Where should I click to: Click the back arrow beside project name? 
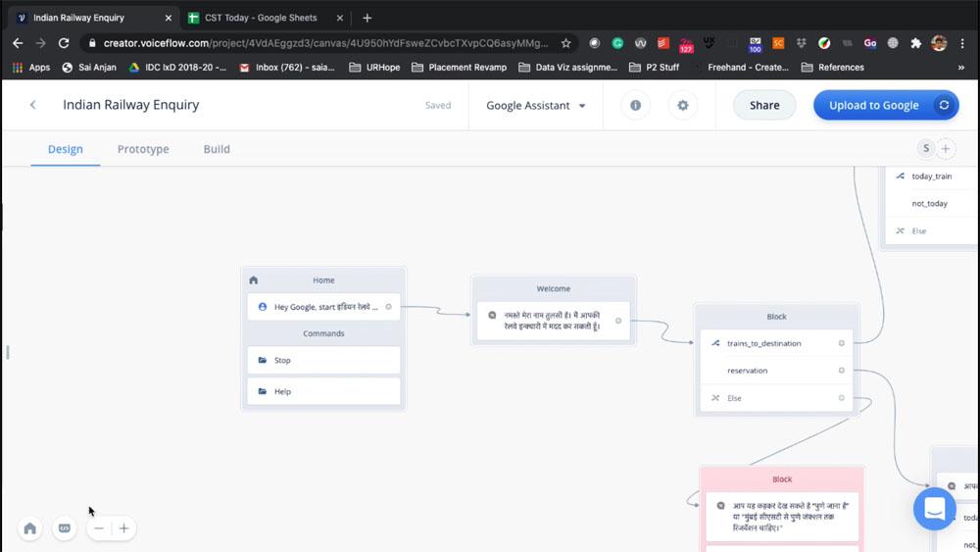coord(33,105)
